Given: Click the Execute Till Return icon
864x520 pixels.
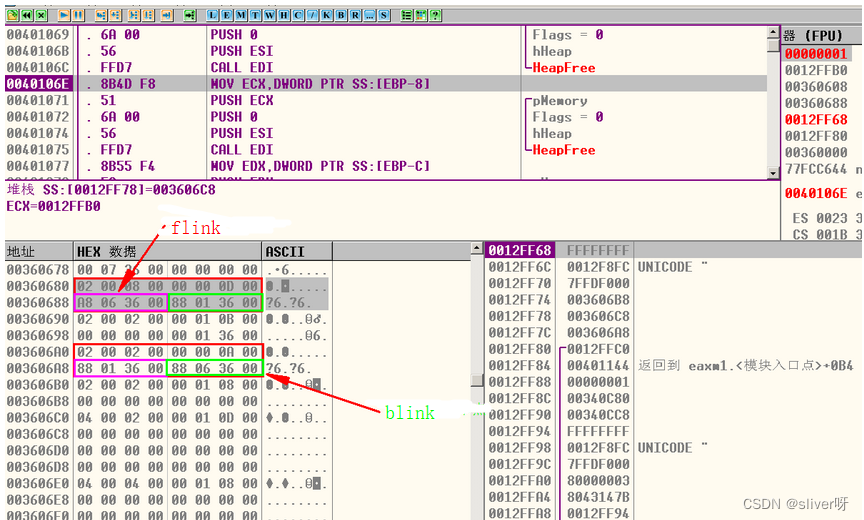Looking at the screenshot, I should 167,15.
